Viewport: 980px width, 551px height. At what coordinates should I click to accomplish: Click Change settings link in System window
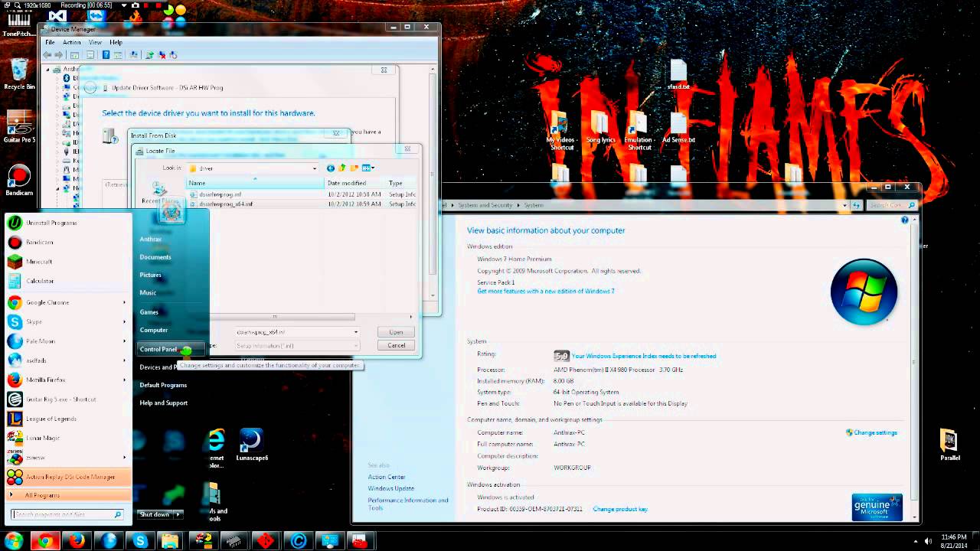pos(875,432)
